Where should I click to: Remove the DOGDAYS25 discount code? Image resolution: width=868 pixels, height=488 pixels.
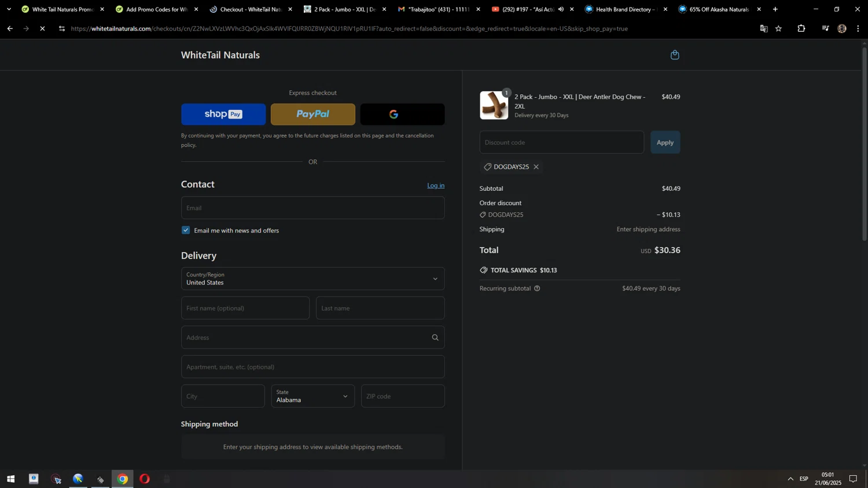pyautogui.click(x=536, y=167)
